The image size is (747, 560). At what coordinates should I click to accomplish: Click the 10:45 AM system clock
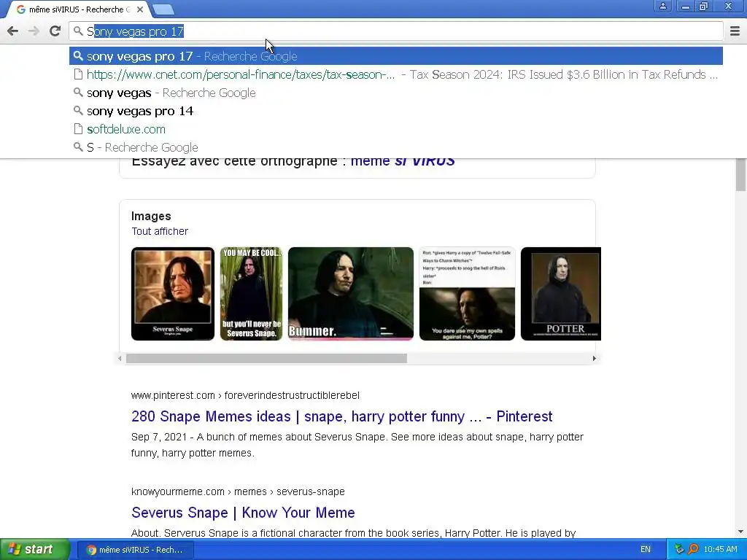coord(720,550)
